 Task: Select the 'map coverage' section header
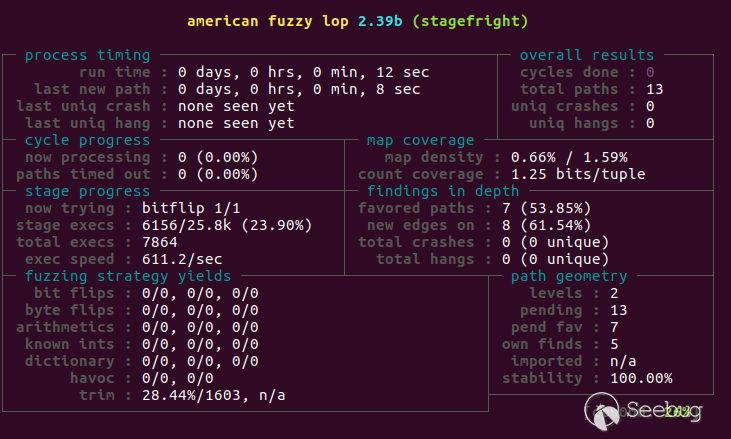pyautogui.click(x=421, y=140)
